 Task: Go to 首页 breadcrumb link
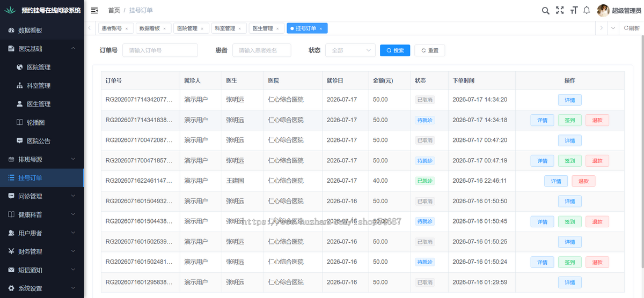click(114, 10)
